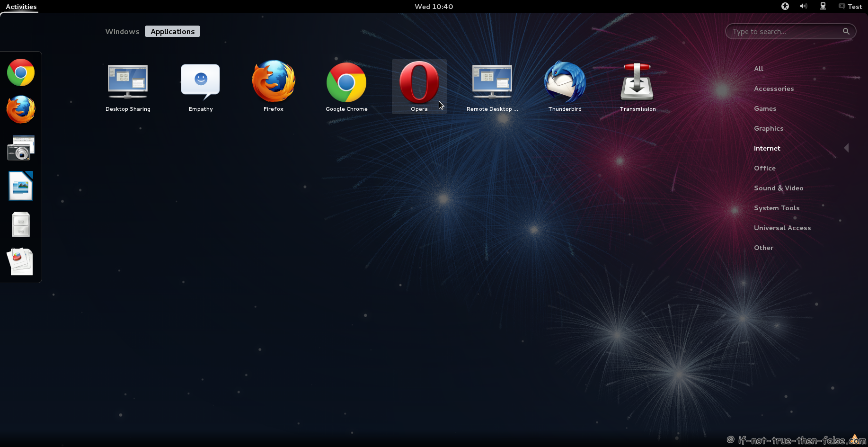This screenshot has width=868, height=447.
Task: Open the Transmission torrent client
Action: click(638, 86)
